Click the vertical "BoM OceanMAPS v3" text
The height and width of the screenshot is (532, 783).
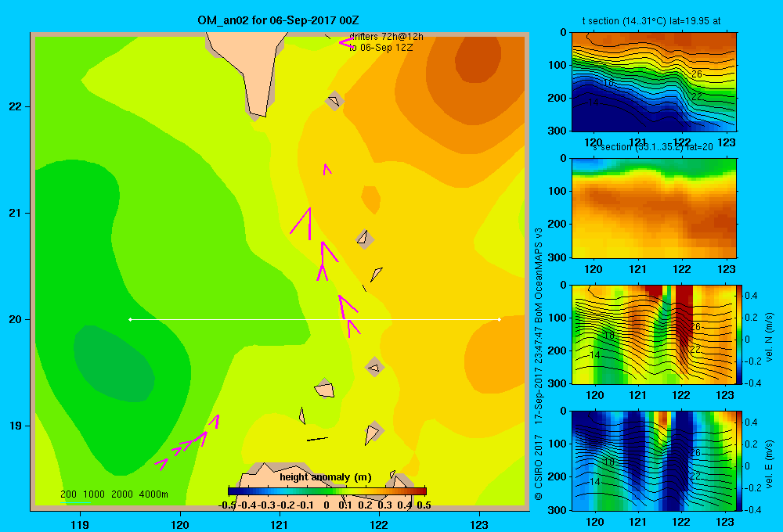[539, 275]
